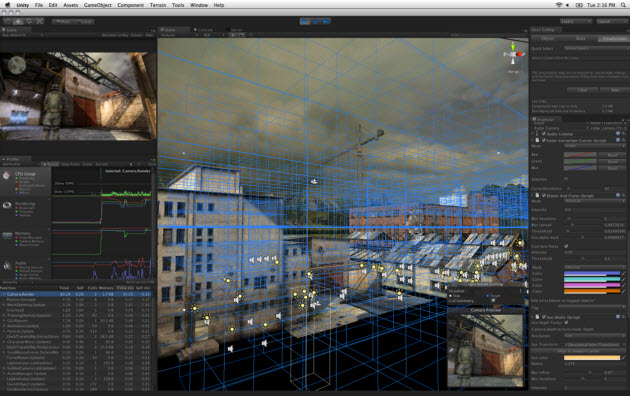Click the battery status icon
Viewport: 630px width, 396px height.
[579, 5]
